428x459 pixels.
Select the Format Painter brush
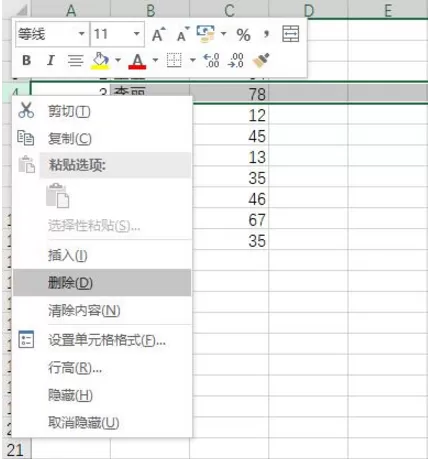(261, 61)
